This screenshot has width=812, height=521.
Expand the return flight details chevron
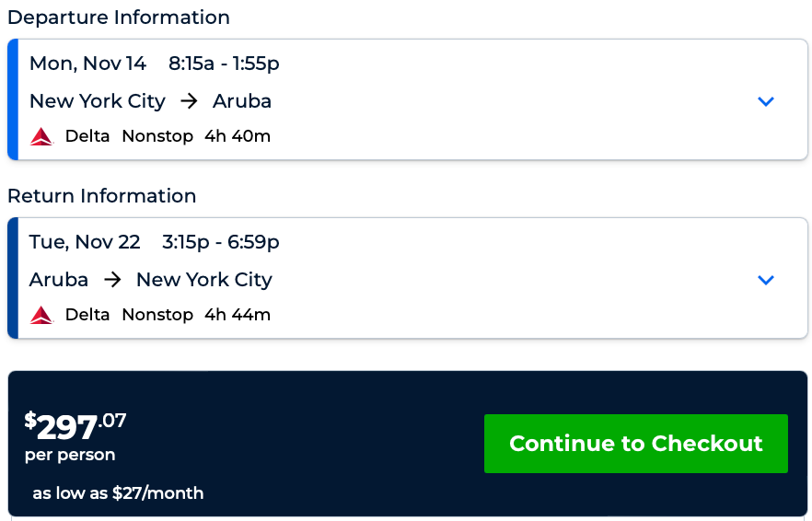click(766, 280)
